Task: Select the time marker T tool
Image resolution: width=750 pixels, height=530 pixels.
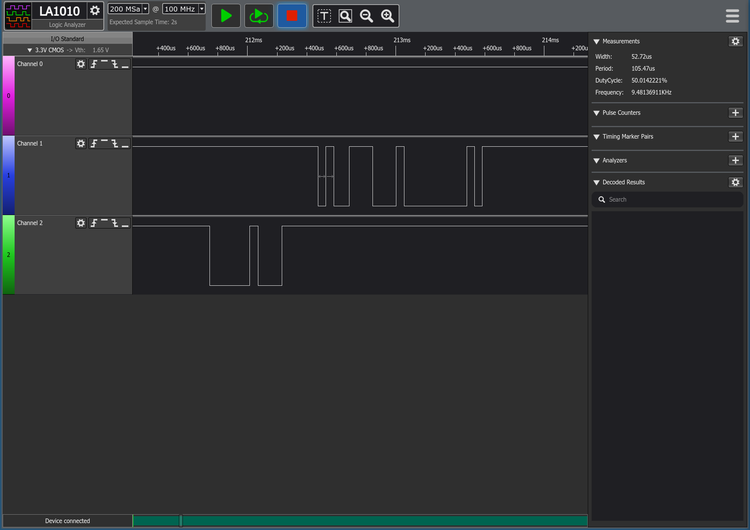Action: pos(324,16)
